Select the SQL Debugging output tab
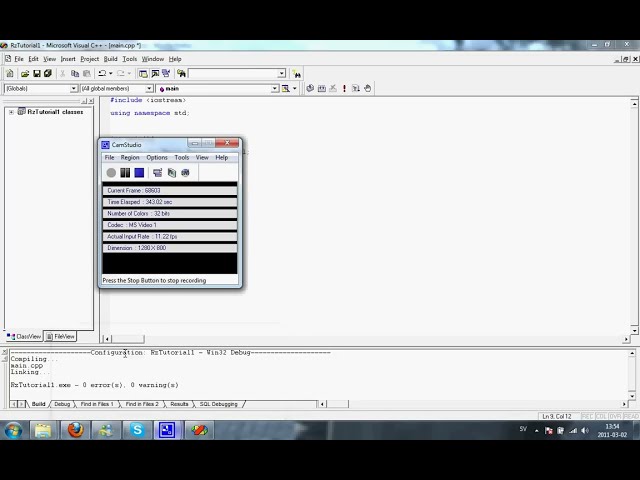640x480 pixels. 218,404
